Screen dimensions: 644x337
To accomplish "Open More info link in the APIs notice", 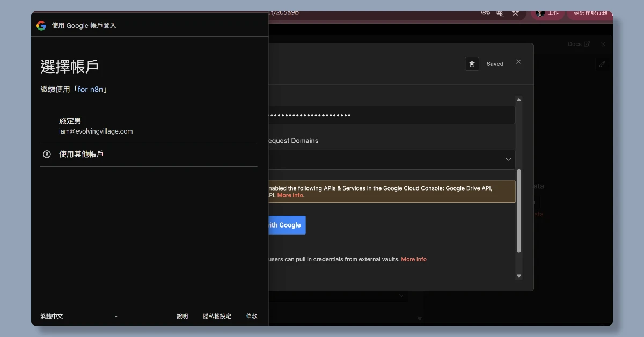I will pos(290,195).
